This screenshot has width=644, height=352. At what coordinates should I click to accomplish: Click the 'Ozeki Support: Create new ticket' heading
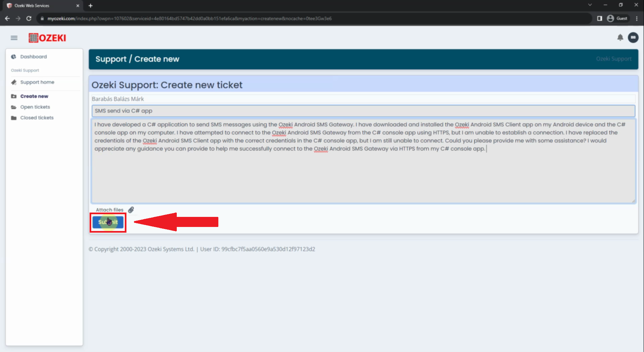coord(167,85)
